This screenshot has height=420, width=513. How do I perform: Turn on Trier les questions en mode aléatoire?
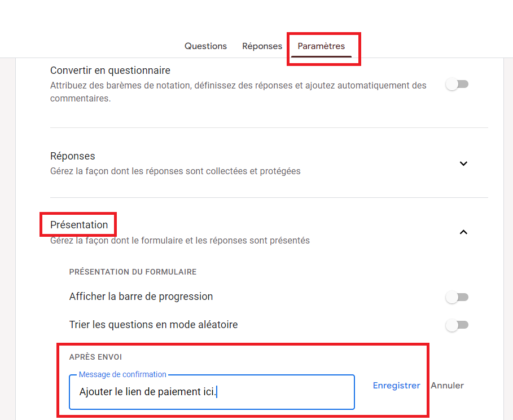[457, 325]
